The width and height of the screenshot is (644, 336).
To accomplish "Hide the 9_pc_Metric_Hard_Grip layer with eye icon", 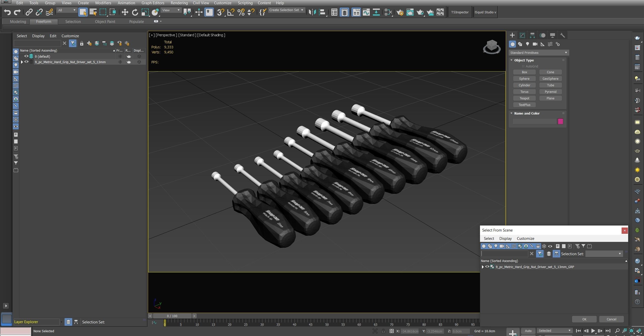I will (x=26, y=62).
